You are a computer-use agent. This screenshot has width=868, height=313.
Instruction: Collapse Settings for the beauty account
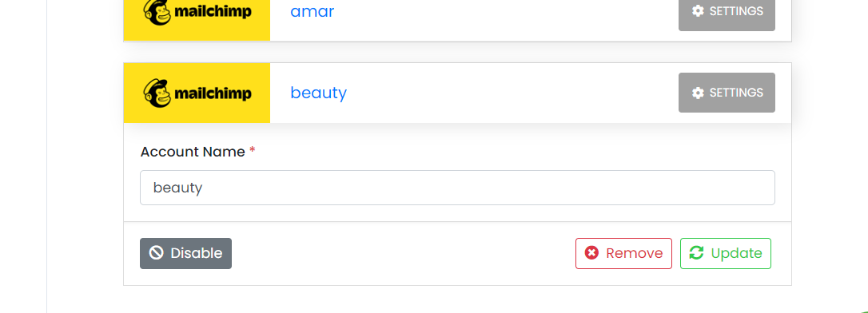pyautogui.click(x=727, y=93)
